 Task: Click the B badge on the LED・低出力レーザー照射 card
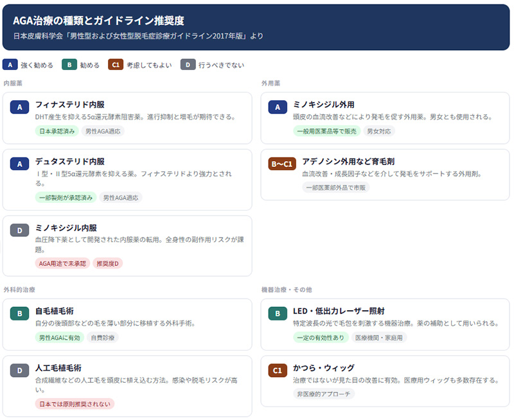click(x=278, y=313)
